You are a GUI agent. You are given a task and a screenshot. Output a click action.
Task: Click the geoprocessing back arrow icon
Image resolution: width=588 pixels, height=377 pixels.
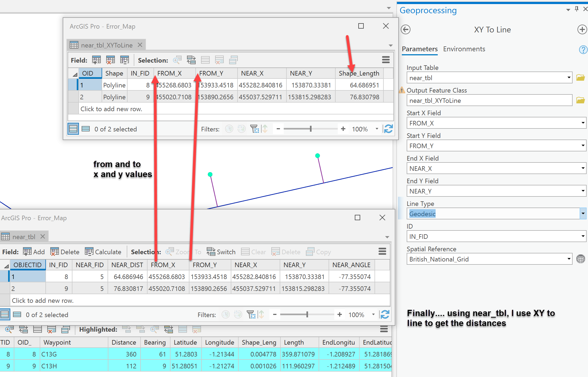pyautogui.click(x=406, y=29)
